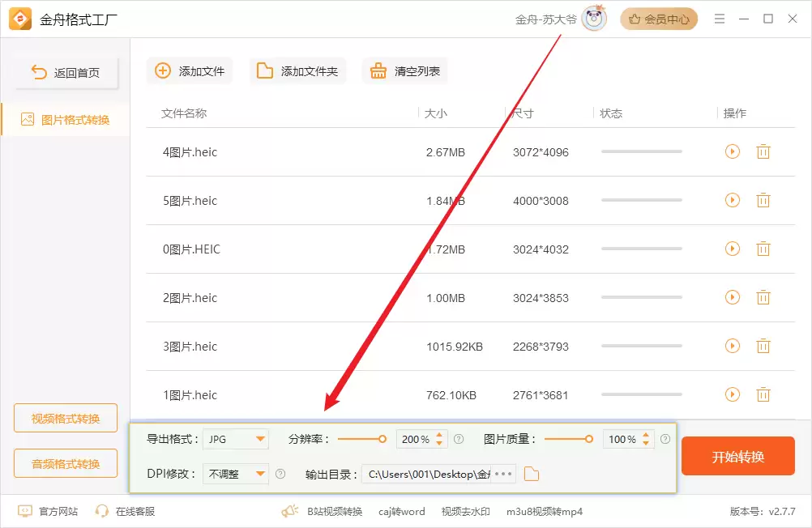Image resolution: width=812 pixels, height=528 pixels.
Task: Click the 金舟格式工厂 app logo
Action: 20,19
